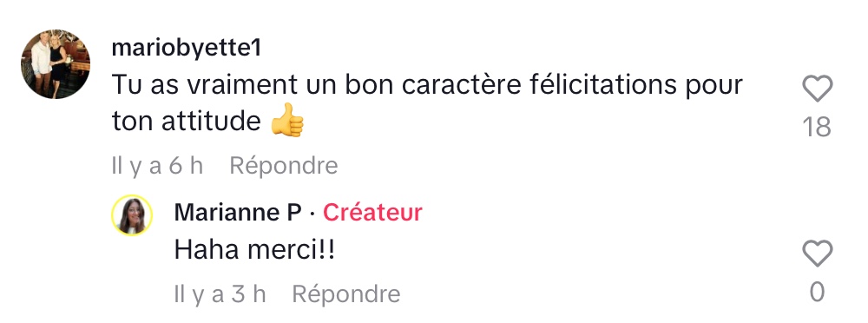
Task: Click the 18 likes count
Action: (x=817, y=128)
